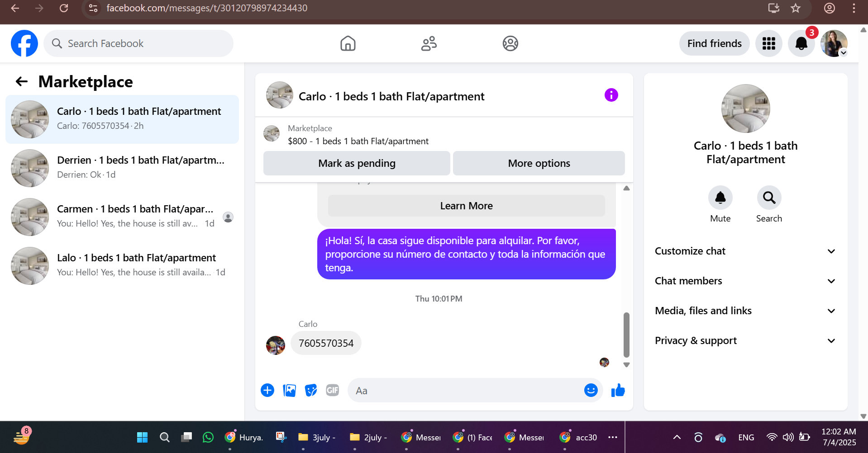Open the taskbar clock showing 12:02 AM
Screen dimensions: 868x453
tap(839, 437)
